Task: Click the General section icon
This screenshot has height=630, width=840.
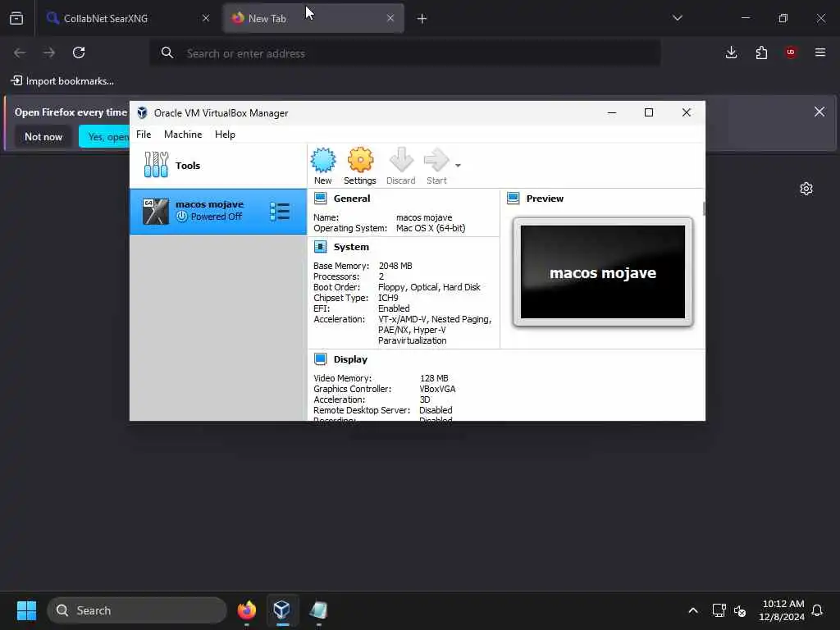Action: coord(321,199)
